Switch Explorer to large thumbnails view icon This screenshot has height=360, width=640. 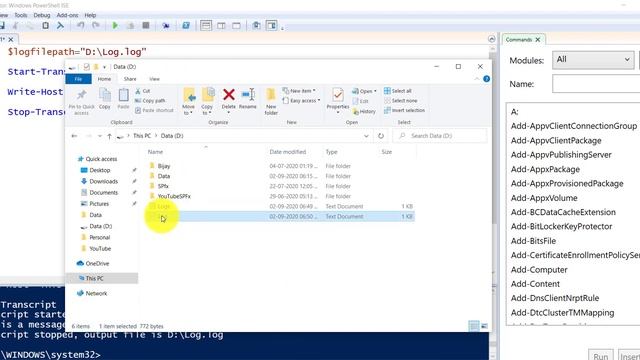tap(484, 326)
